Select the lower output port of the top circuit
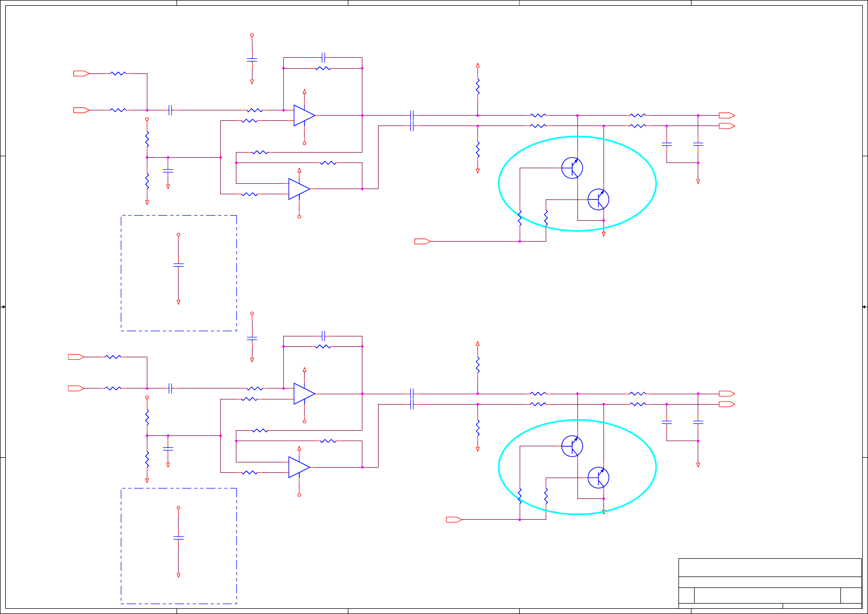The height and width of the screenshot is (614, 868). click(727, 126)
